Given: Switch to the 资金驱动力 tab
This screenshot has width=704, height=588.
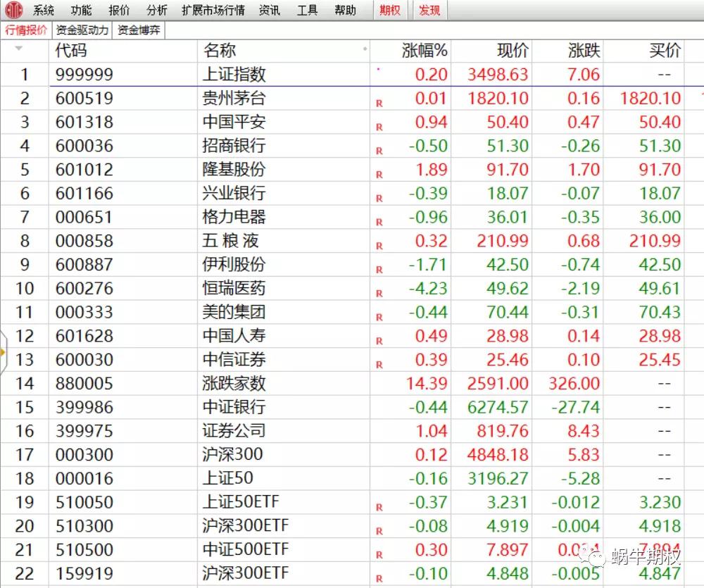Looking at the screenshot, I should tap(82, 30).
